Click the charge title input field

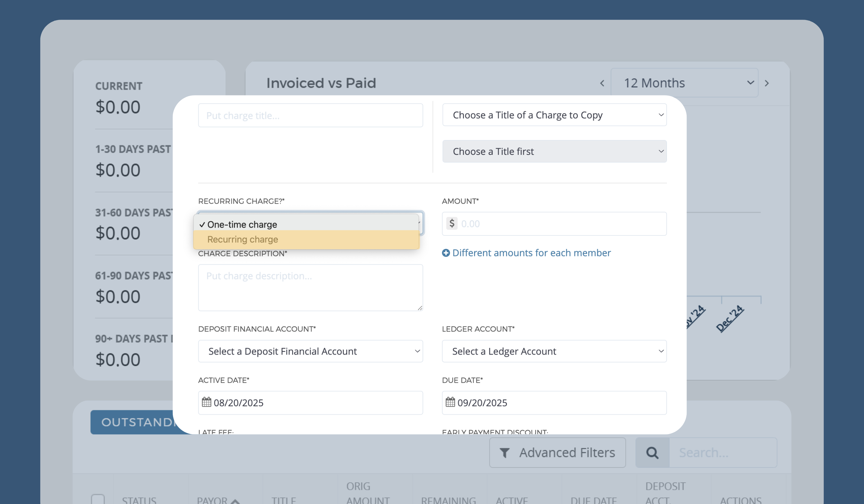point(310,115)
